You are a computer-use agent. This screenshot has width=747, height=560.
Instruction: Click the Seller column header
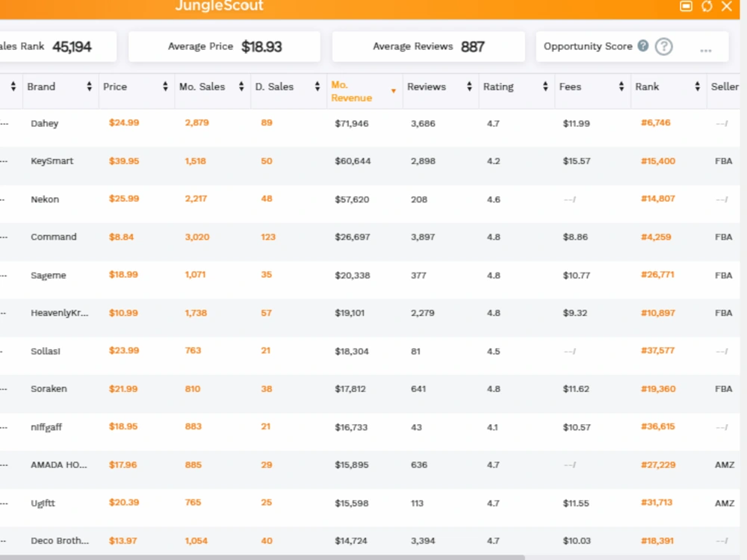point(725,87)
